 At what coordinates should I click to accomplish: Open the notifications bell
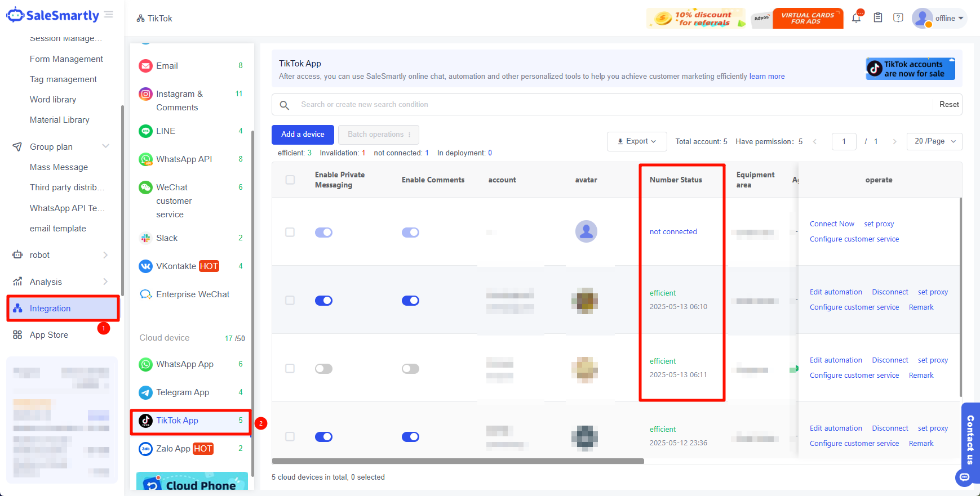point(856,18)
